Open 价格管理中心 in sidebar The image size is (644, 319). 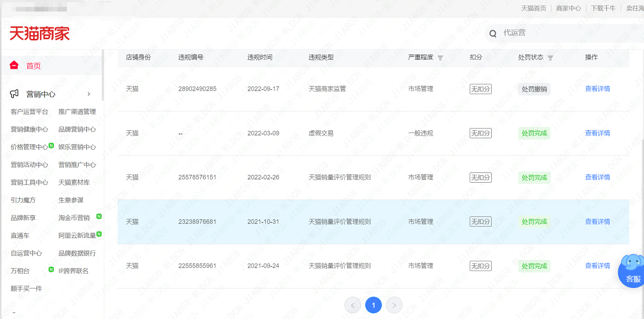tap(29, 147)
